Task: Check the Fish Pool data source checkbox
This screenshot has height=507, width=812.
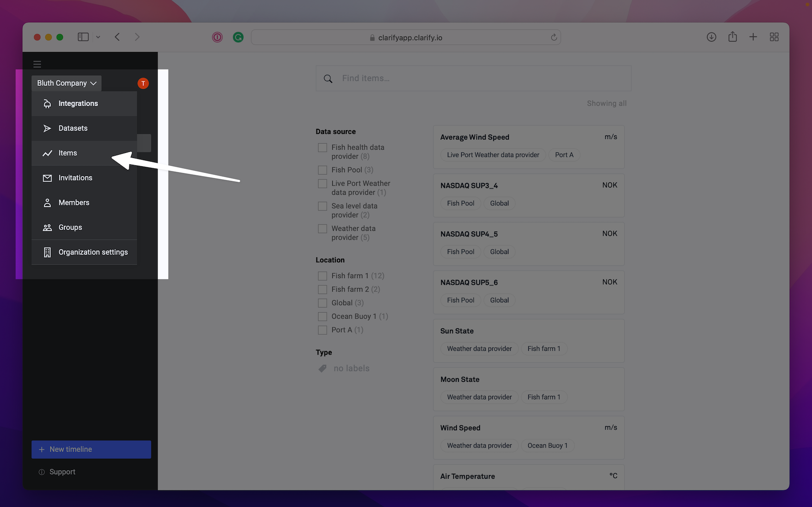Action: (x=323, y=170)
